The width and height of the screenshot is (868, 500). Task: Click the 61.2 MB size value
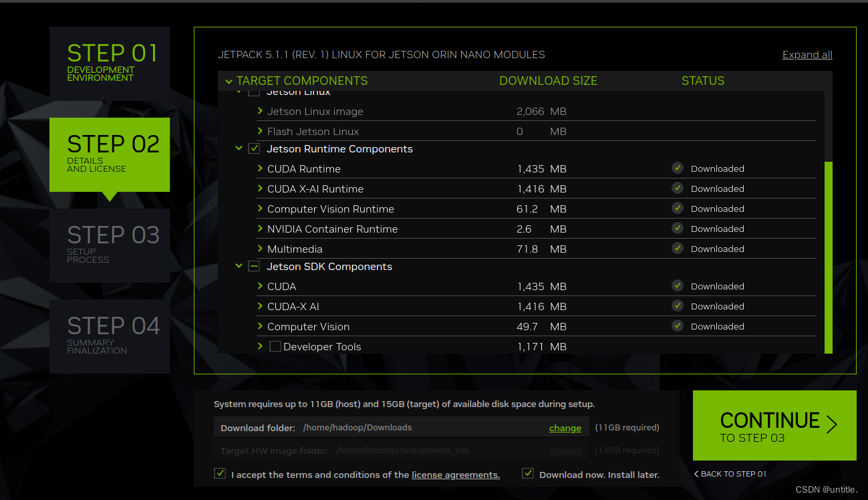[541, 209]
